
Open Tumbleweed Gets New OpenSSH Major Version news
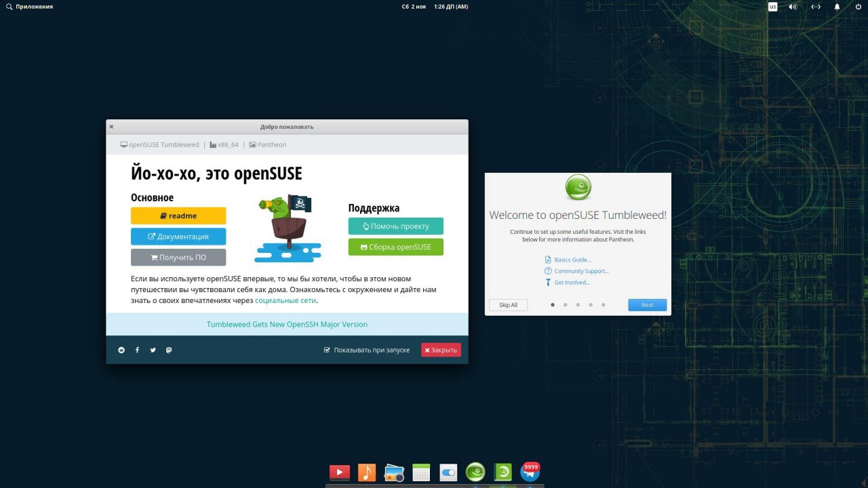click(x=287, y=324)
